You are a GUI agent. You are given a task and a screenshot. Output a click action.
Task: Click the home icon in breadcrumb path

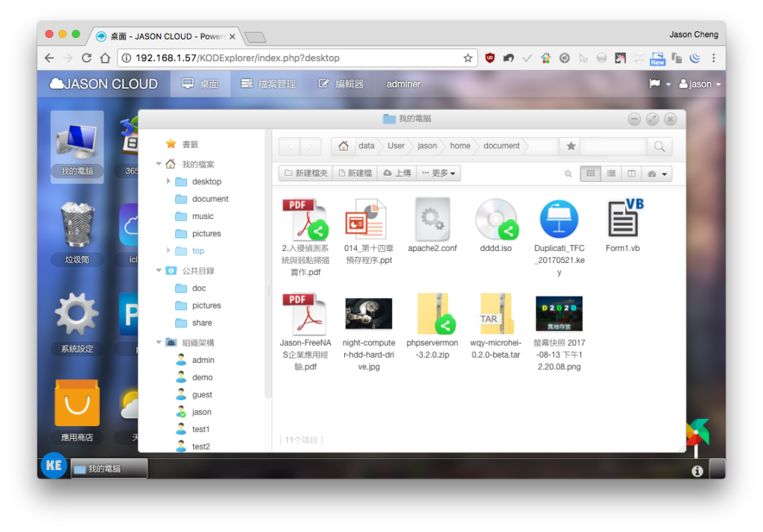point(343,146)
